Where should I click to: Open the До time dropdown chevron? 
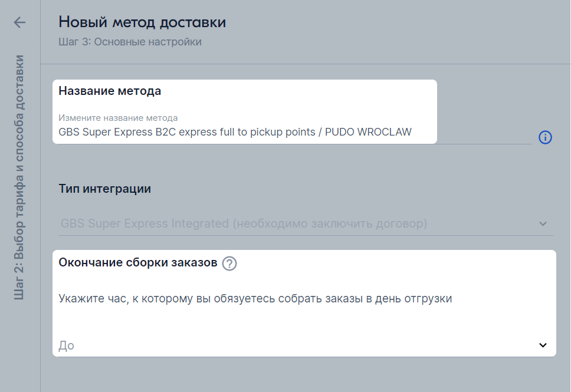click(x=543, y=345)
